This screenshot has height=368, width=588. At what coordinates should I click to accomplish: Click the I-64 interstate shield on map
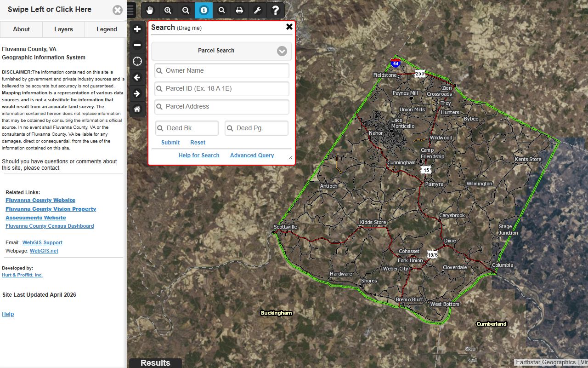click(395, 63)
